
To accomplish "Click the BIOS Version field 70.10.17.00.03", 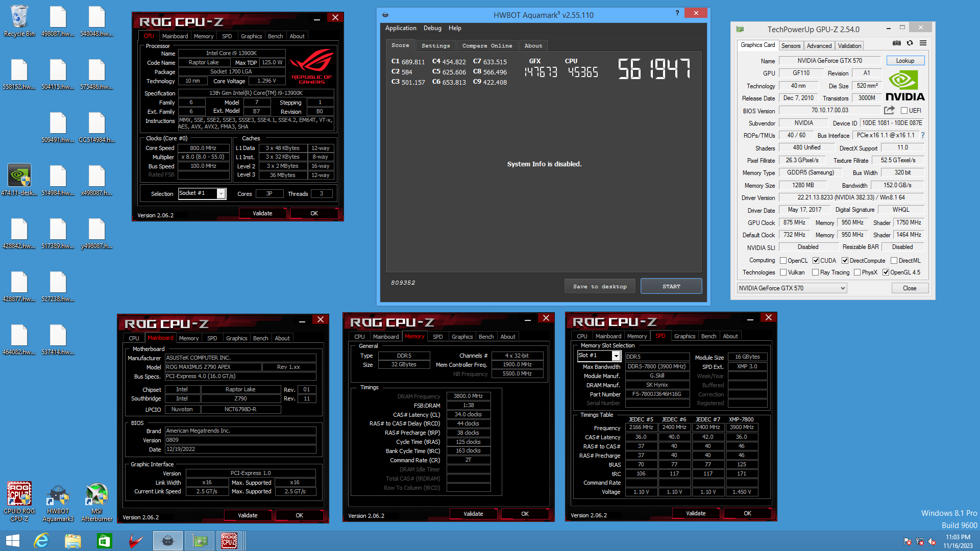I will [829, 110].
